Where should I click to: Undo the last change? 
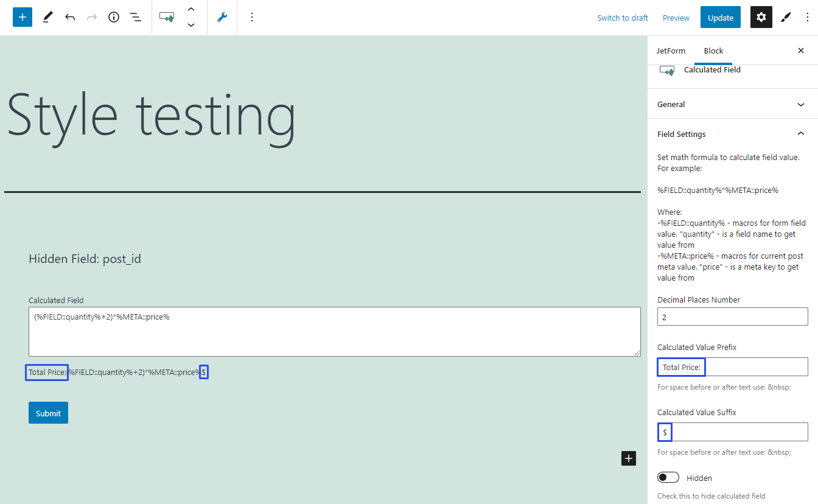click(69, 17)
